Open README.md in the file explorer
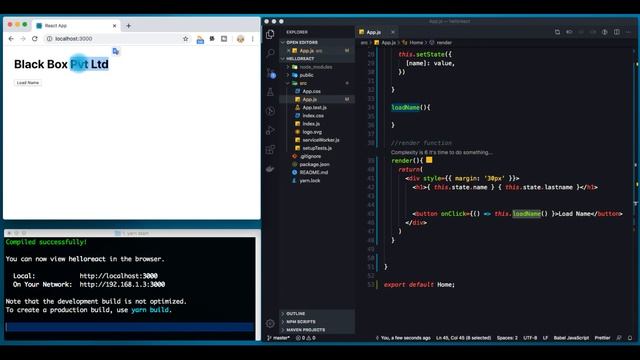The height and width of the screenshot is (360, 640). pyautogui.click(x=317, y=173)
